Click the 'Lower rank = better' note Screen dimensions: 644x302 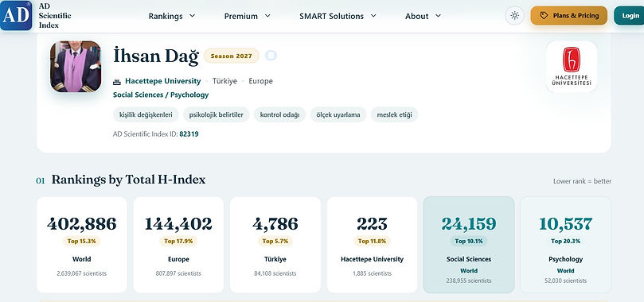pos(582,181)
